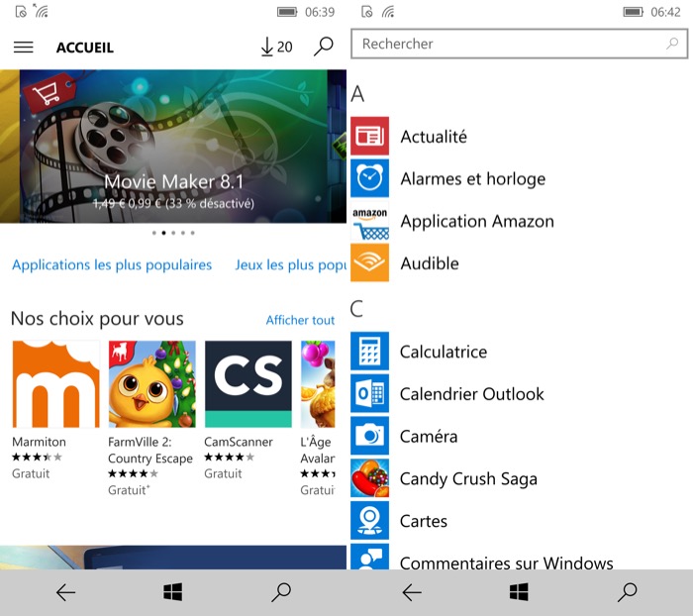Click the CamScanner app name
Viewport: 693px width, 616px height.
pyautogui.click(x=239, y=442)
